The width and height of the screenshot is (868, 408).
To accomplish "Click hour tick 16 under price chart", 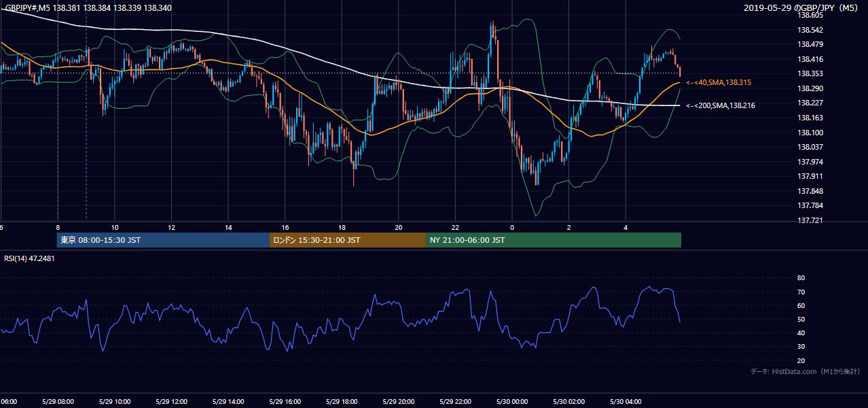I will point(285,227).
